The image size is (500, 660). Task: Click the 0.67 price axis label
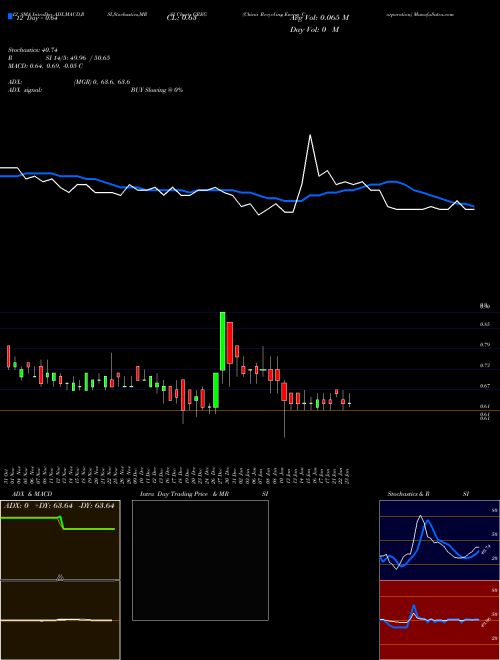(x=485, y=386)
